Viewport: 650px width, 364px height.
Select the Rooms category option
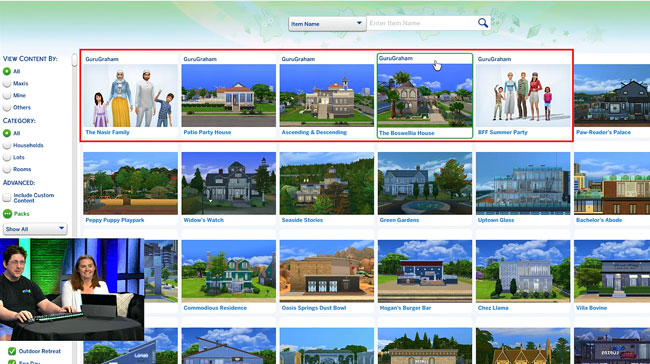(x=7, y=170)
